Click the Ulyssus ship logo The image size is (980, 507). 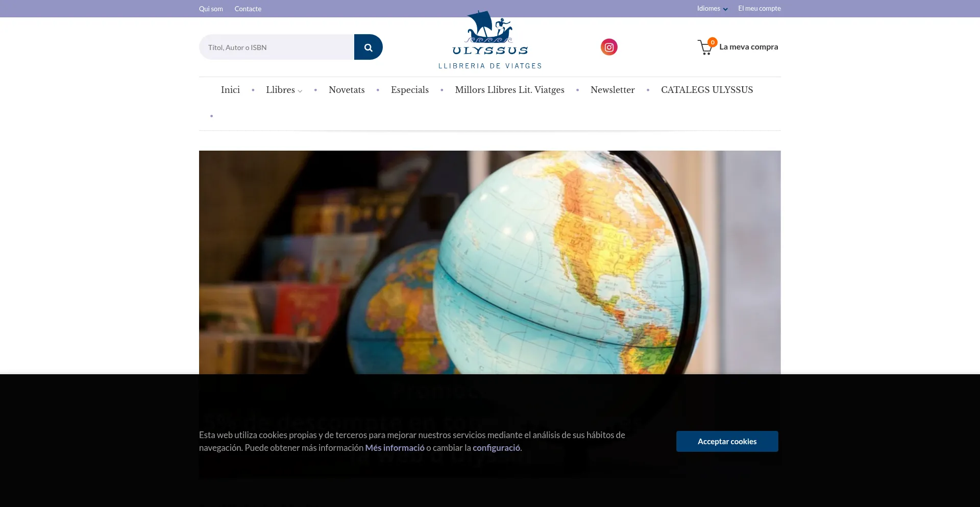pos(490,40)
